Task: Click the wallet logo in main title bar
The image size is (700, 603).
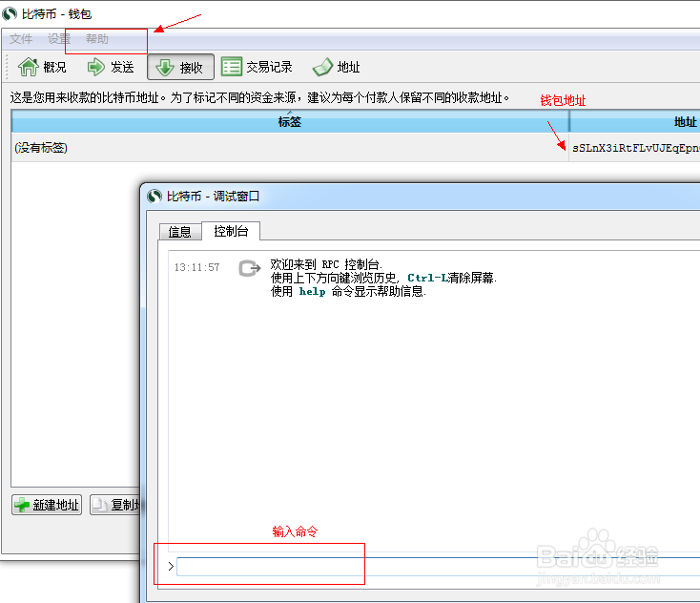Action: (10, 14)
